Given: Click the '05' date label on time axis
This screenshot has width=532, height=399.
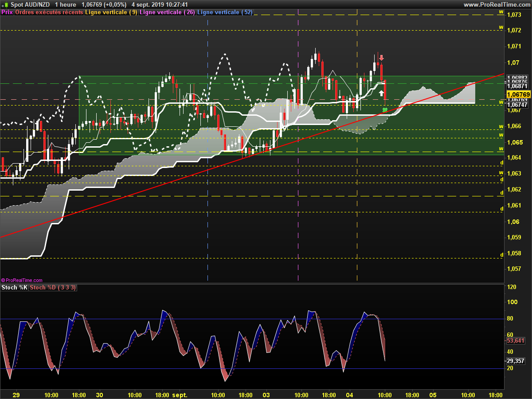Looking at the screenshot, I should 433,395.
